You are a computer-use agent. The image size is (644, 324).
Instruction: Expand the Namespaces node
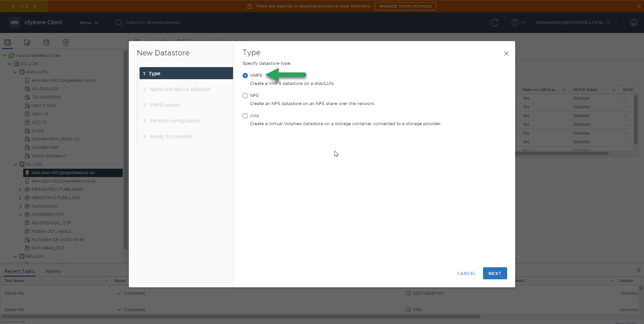[x=21, y=206]
